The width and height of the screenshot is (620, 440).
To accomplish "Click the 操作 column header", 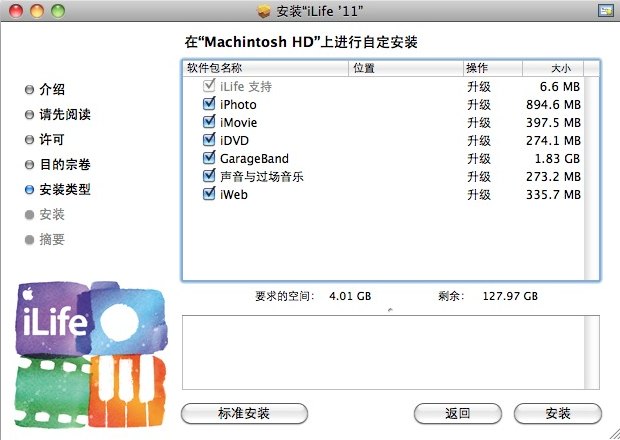I will pos(493,68).
